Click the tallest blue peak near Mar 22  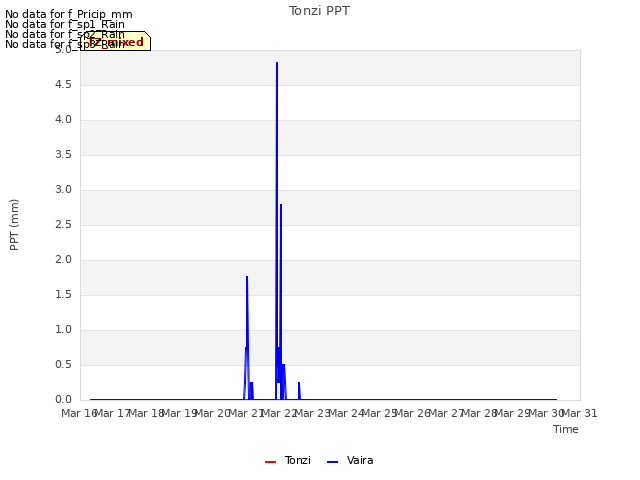277,63
